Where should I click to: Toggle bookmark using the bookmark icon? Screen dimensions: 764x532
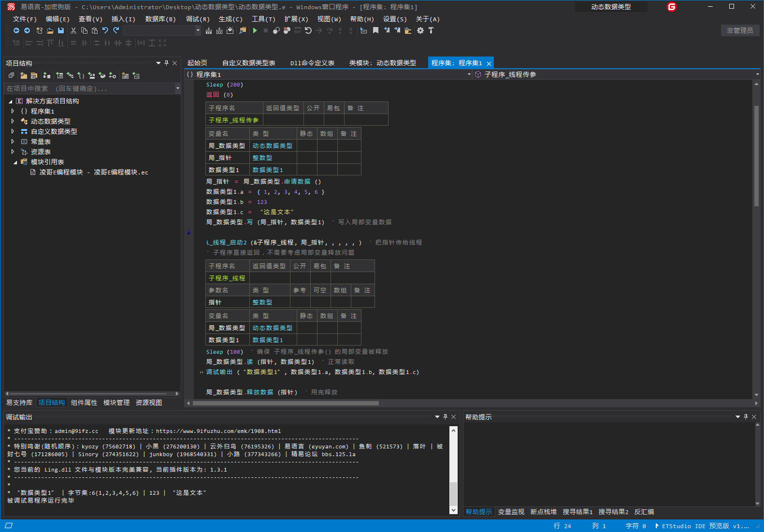click(375, 30)
